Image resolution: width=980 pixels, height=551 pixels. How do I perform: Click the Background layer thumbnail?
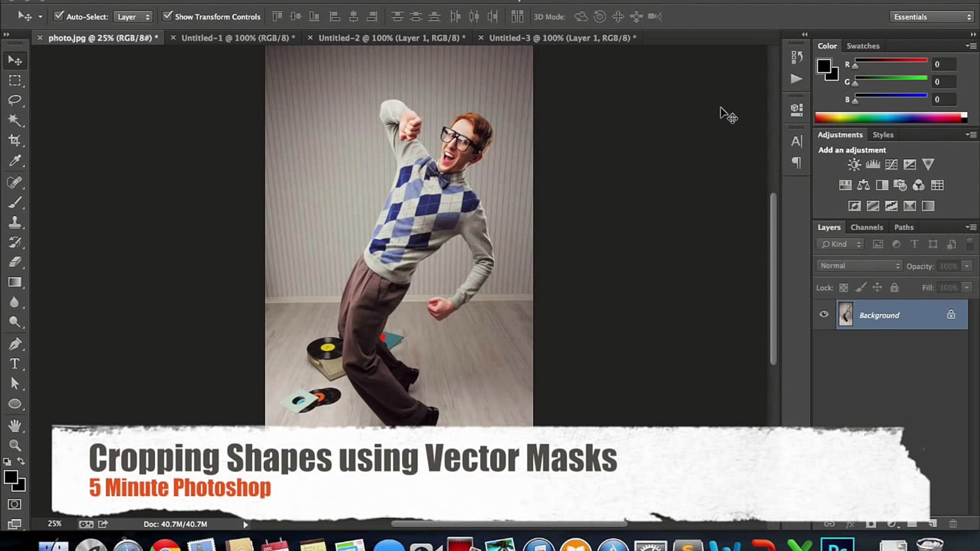point(846,315)
